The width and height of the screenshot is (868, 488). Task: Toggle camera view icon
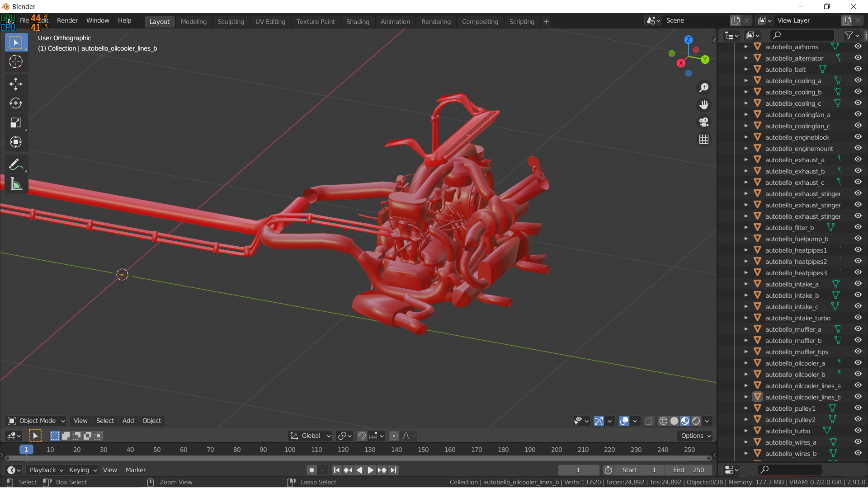click(704, 122)
